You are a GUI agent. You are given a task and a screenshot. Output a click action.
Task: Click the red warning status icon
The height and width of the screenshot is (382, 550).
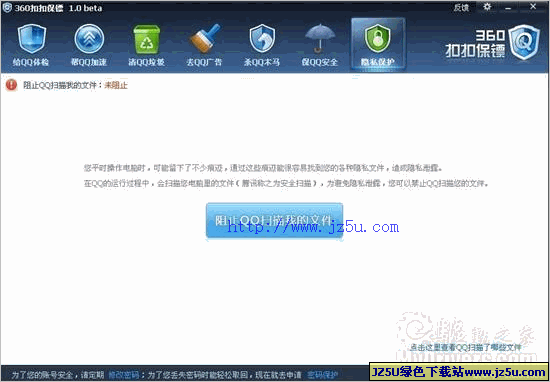[x=11, y=85]
